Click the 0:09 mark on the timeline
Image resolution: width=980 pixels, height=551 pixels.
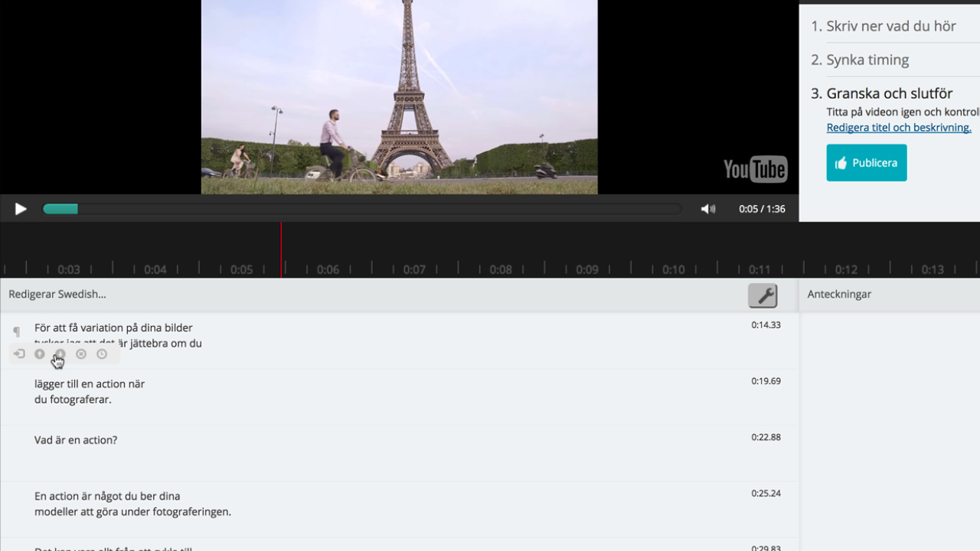coord(587,269)
